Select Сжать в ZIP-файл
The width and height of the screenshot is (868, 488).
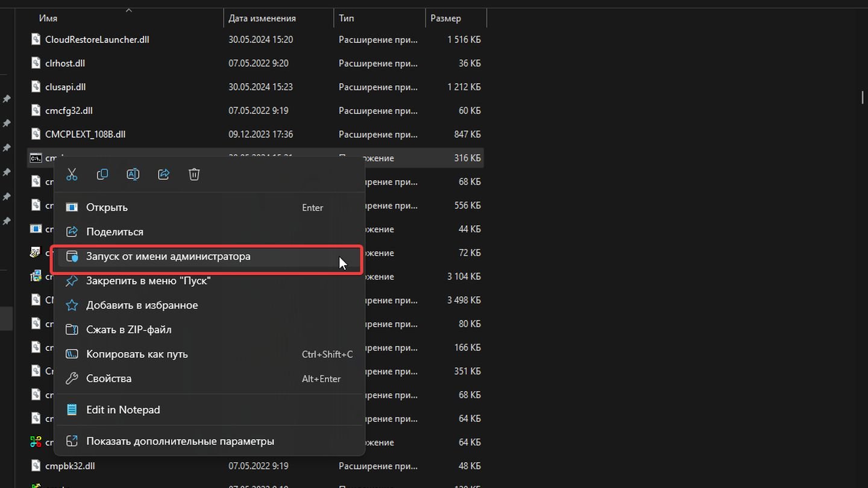209,330
